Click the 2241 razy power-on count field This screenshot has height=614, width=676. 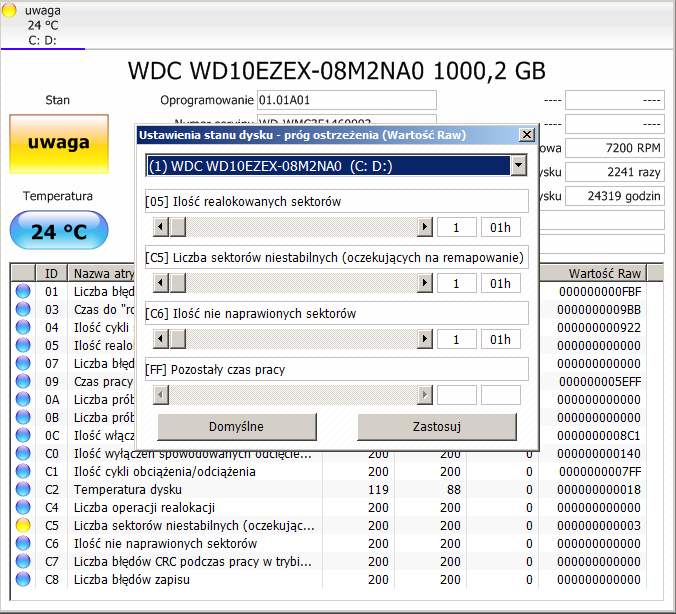(615, 172)
